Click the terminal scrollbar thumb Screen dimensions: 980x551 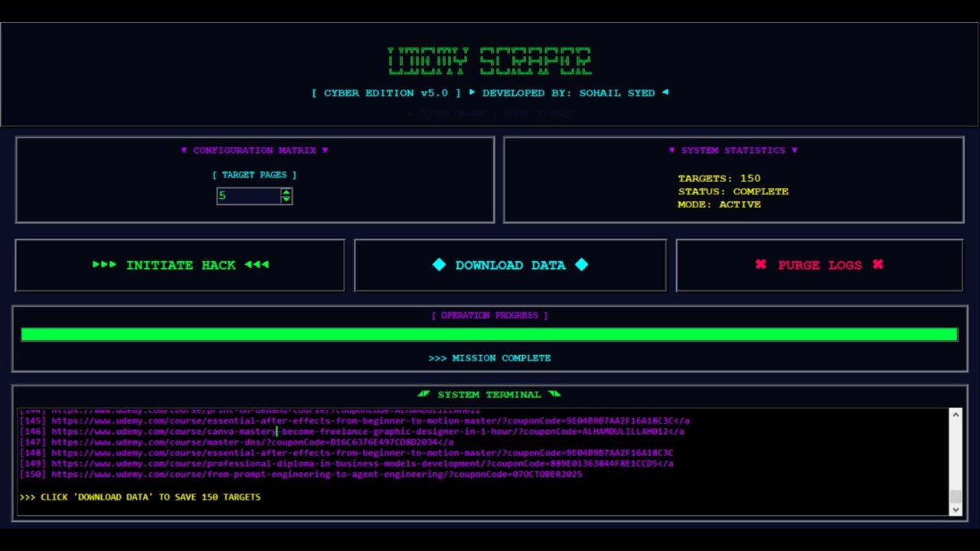(x=955, y=496)
